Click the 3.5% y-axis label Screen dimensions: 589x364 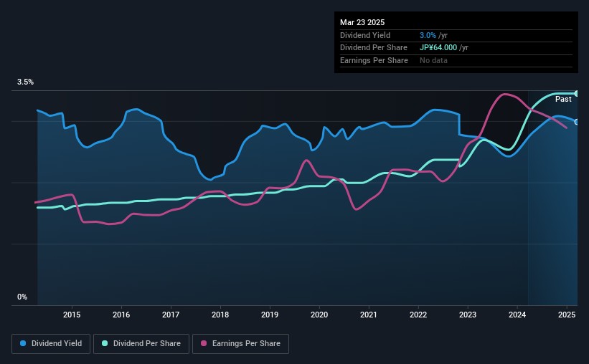click(x=25, y=82)
